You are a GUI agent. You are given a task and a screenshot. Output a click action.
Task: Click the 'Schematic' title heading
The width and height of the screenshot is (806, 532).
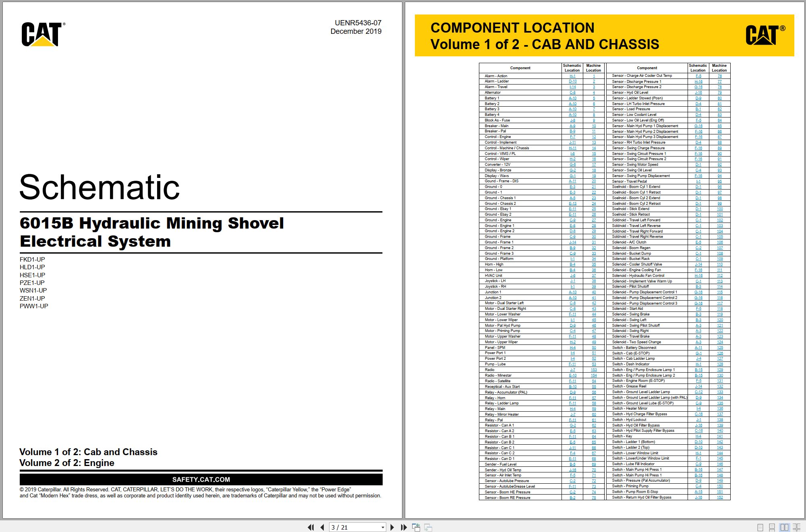99,187
